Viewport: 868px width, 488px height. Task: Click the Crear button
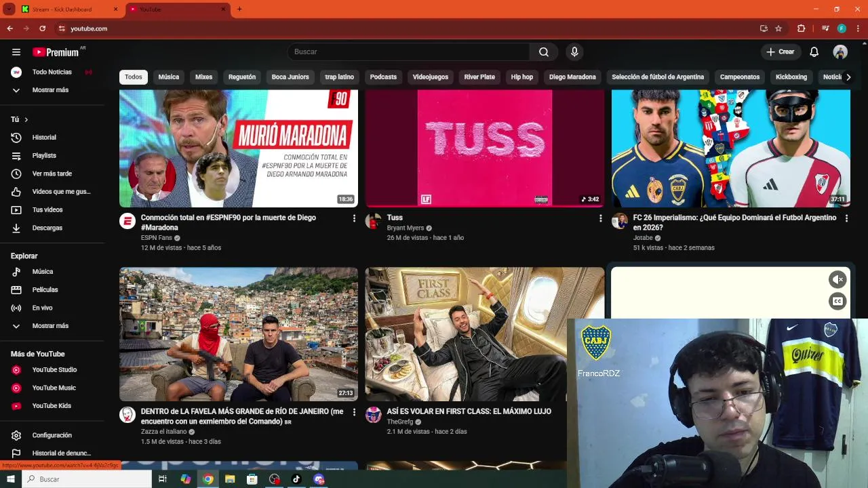[781, 52]
